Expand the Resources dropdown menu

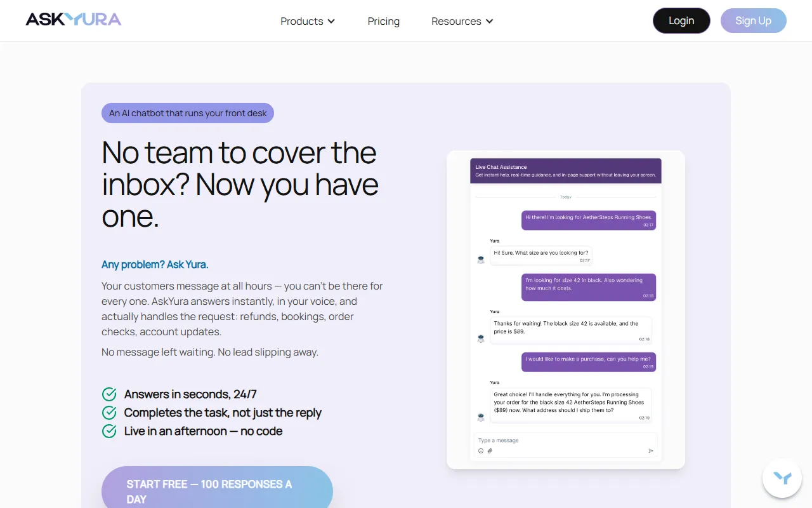click(462, 21)
